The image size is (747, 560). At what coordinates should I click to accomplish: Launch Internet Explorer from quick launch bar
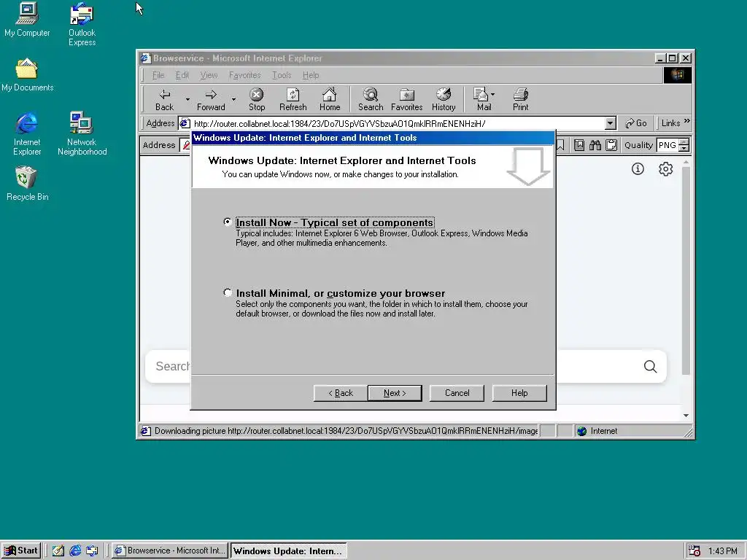pyautogui.click(x=75, y=551)
